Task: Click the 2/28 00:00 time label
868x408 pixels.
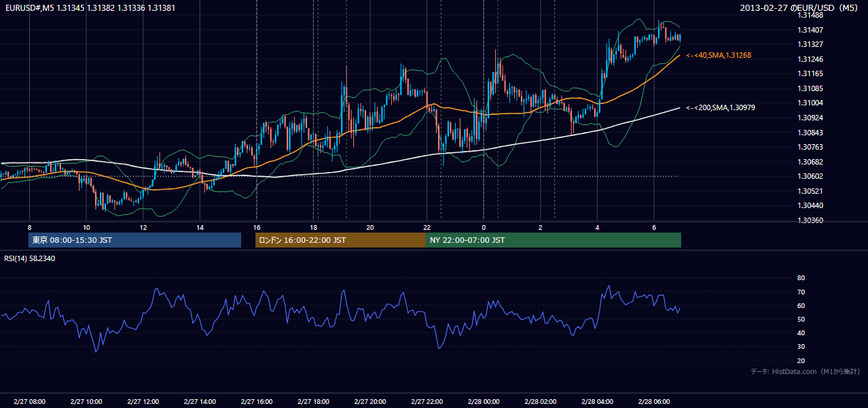Action: pyautogui.click(x=484, y=402)
